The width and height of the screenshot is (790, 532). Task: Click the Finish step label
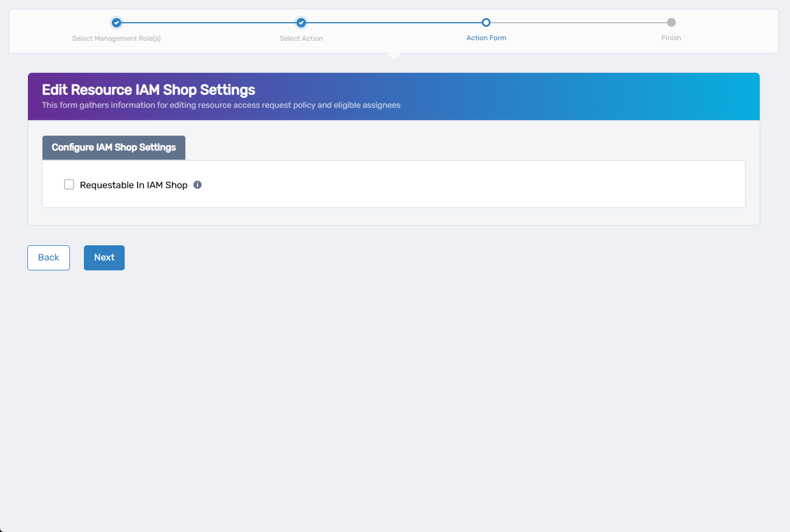coord(671,37)
